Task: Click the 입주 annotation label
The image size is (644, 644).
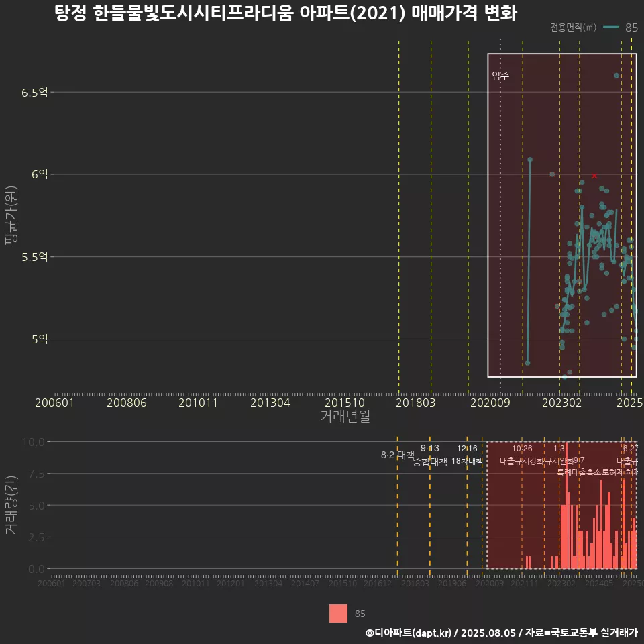Action: pos(500,76)
